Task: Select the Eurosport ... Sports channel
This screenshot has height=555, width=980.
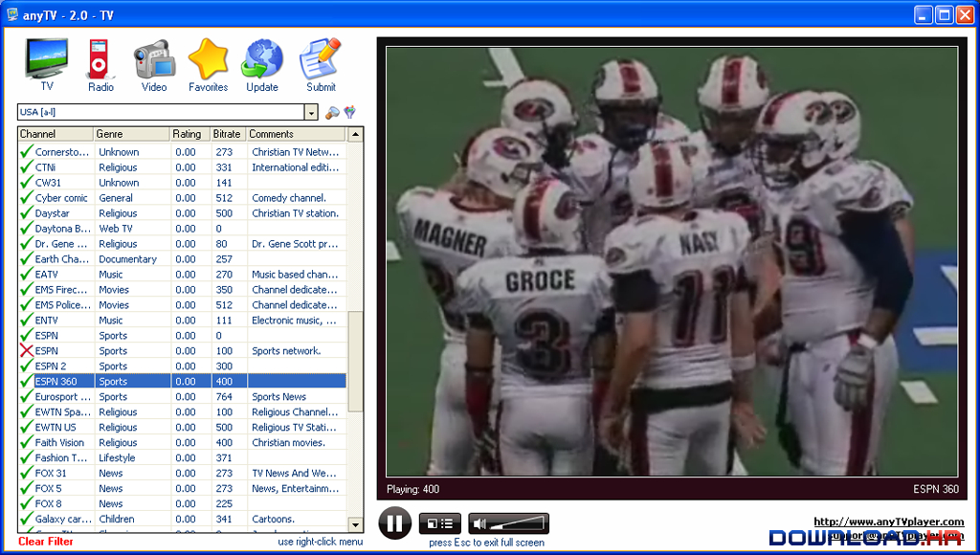Action: click(x=183, y=396)
